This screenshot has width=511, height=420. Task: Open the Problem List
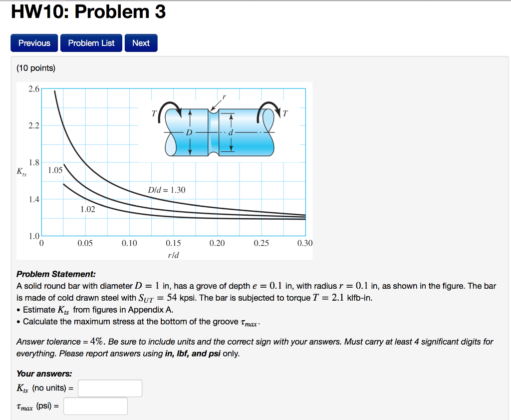(x=91, y=43)
